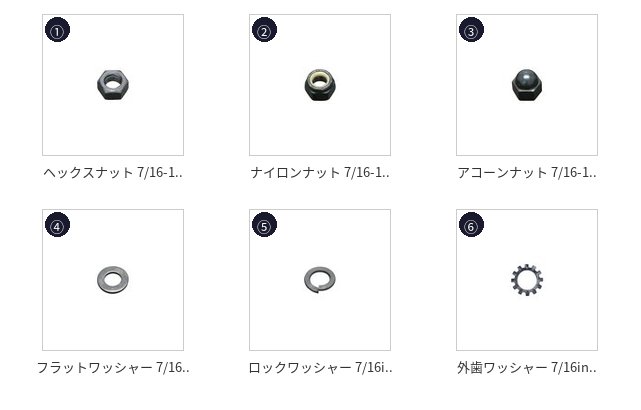Open the 外歯ワッシャー 7/16in product link

click(527, 367)
